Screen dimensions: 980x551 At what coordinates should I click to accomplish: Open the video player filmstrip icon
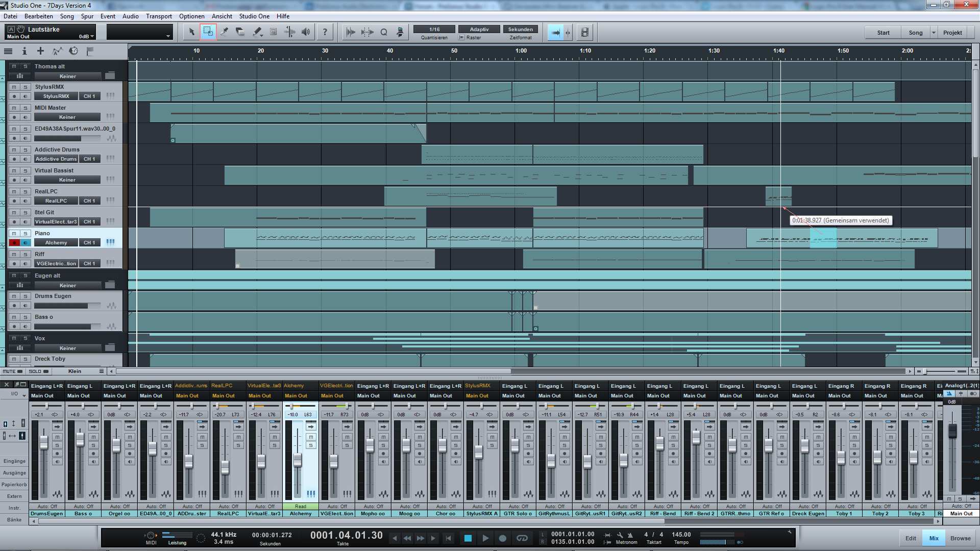point(585,32)
